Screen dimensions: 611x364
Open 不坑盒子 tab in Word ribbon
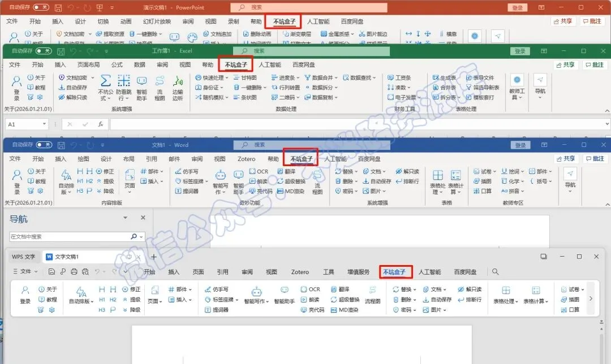301,159
